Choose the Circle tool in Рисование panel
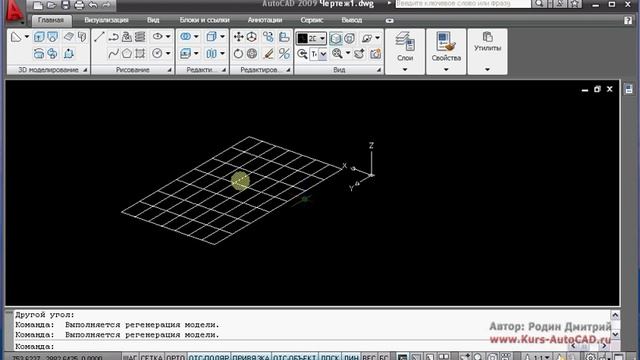 (x=157, y=53)
